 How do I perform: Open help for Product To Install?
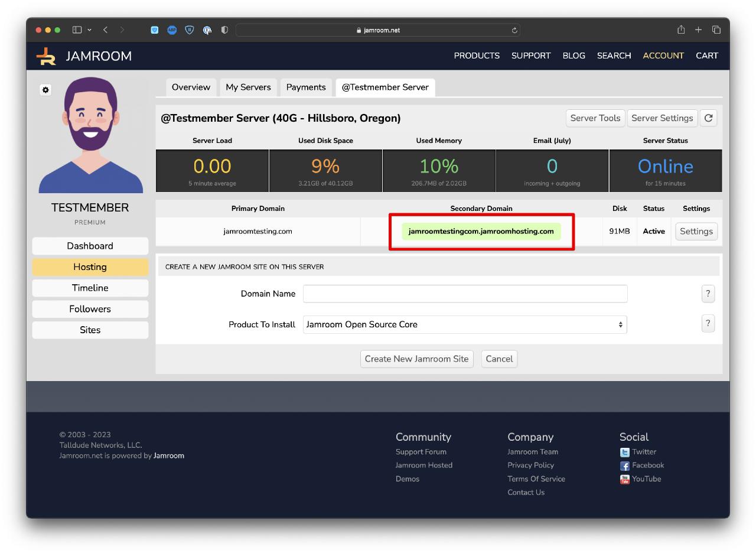pyautogui.click(x=708, y=324)
